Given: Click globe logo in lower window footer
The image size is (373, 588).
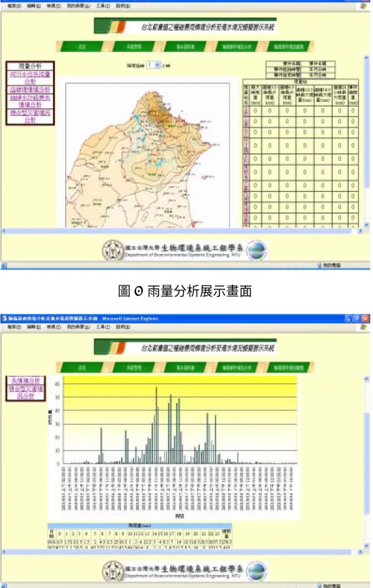Looking at the screenshot, I should 257,571.
